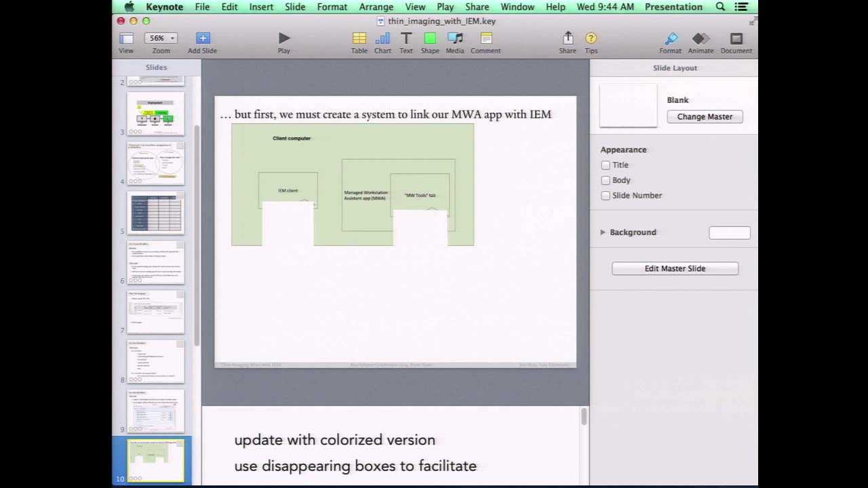Viewport: 868px width, 488px height.
Task: Open the View menu in menu bar
Action: point(415,7)
